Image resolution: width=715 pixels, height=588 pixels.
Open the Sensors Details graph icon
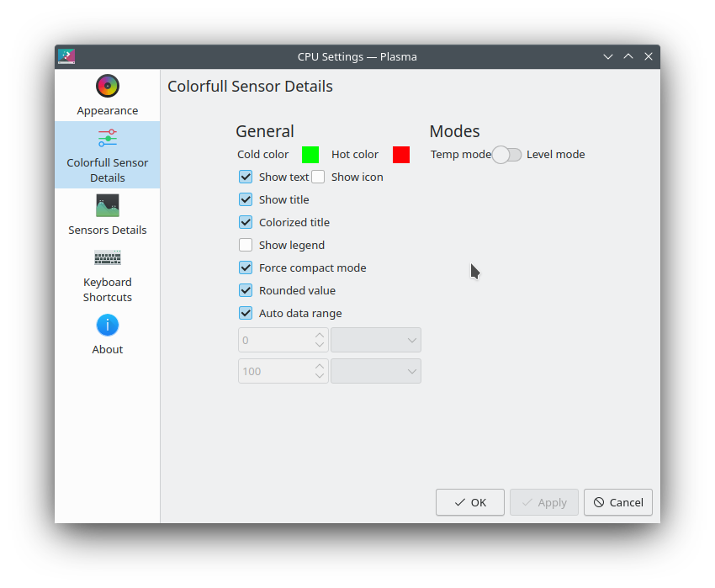pos(107,205)
